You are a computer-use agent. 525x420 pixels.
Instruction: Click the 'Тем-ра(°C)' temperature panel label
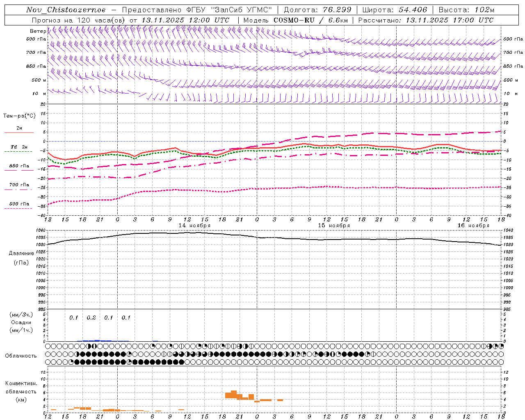tap(19, 116)
